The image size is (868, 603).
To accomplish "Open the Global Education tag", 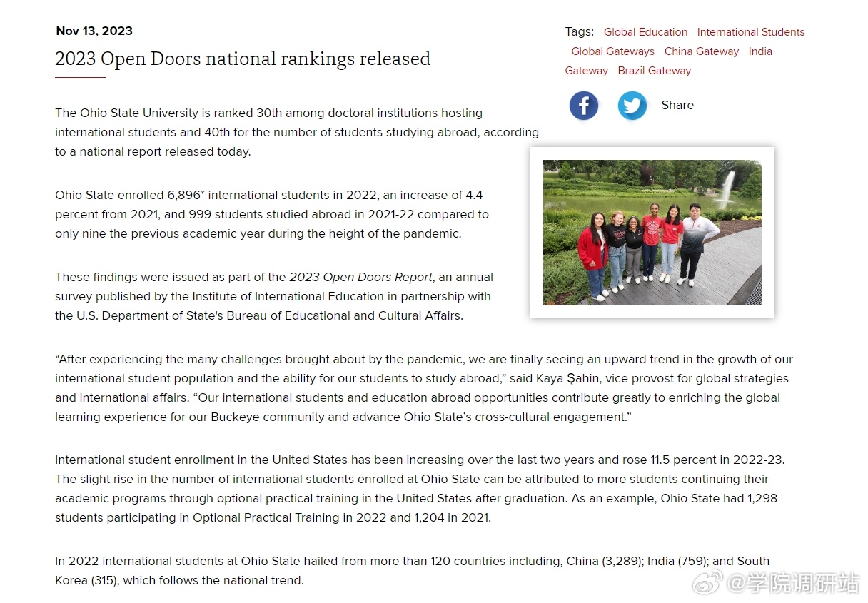I will click(645, 32).
